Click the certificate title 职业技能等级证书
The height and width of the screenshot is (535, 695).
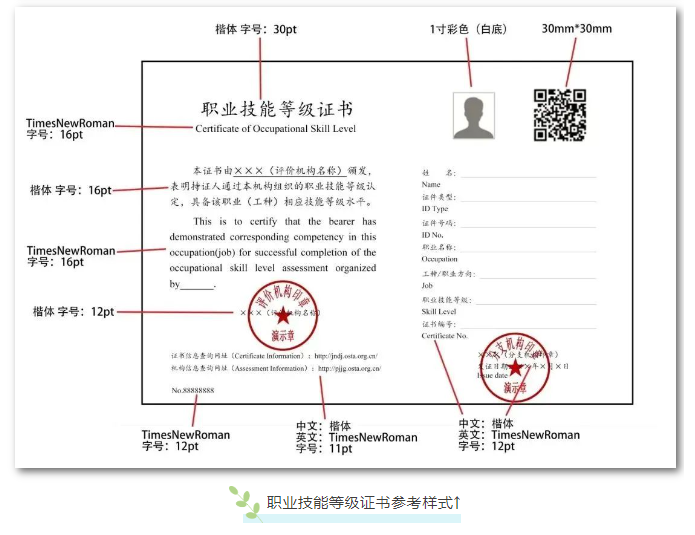[277, 109]
